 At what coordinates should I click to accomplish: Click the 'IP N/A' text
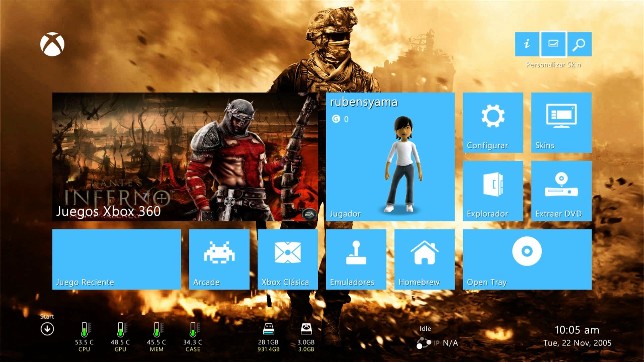[446, 343]
